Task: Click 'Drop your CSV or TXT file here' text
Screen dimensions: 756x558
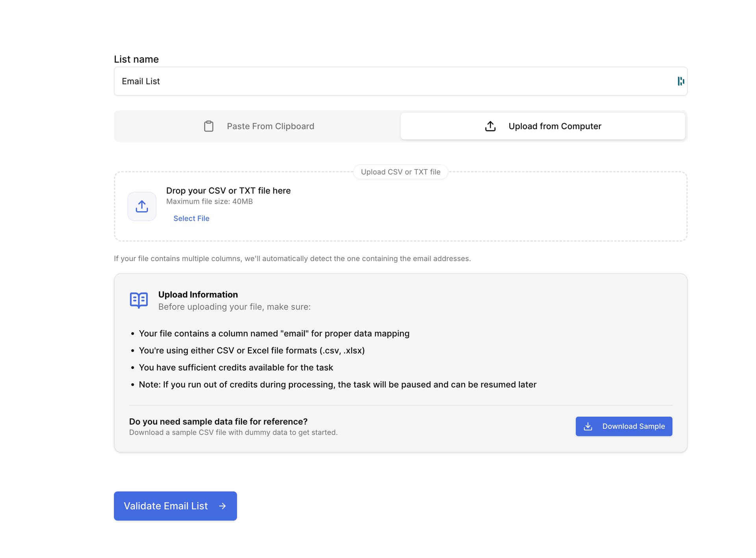Action: click(x=228, y=191)
